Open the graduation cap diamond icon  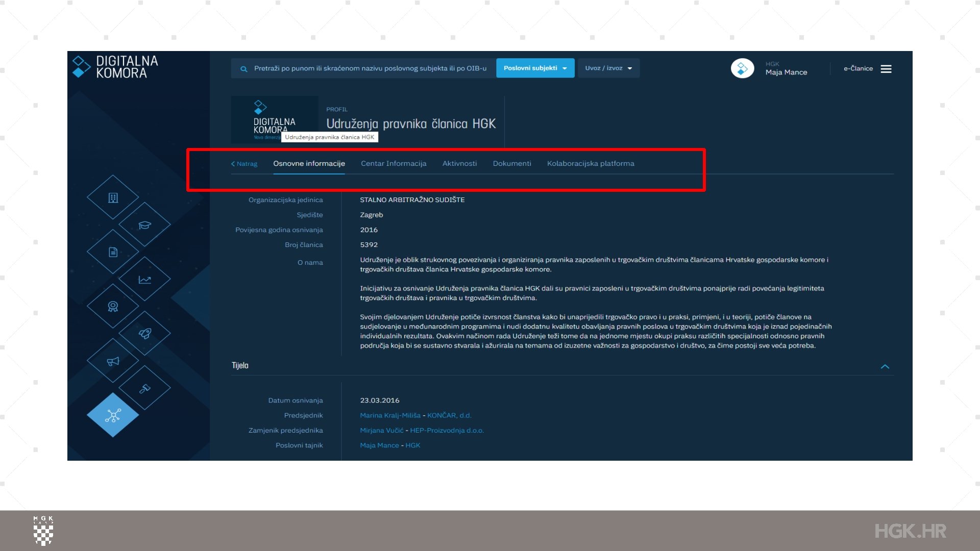[x=145, y=224]
